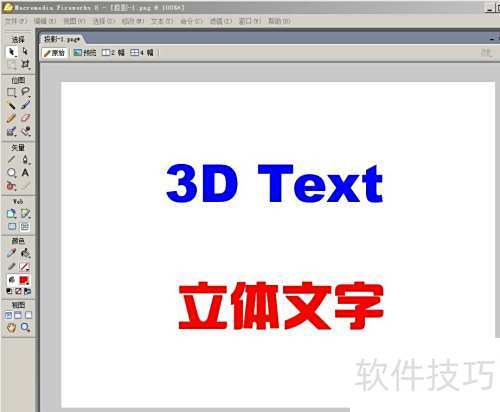
Task: Set no stroke or fill color
Action: 18,291
